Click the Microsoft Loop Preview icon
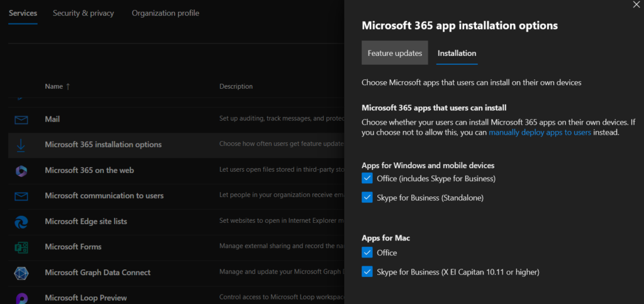Viewport: 644px width, 304px height. point(21,298)
